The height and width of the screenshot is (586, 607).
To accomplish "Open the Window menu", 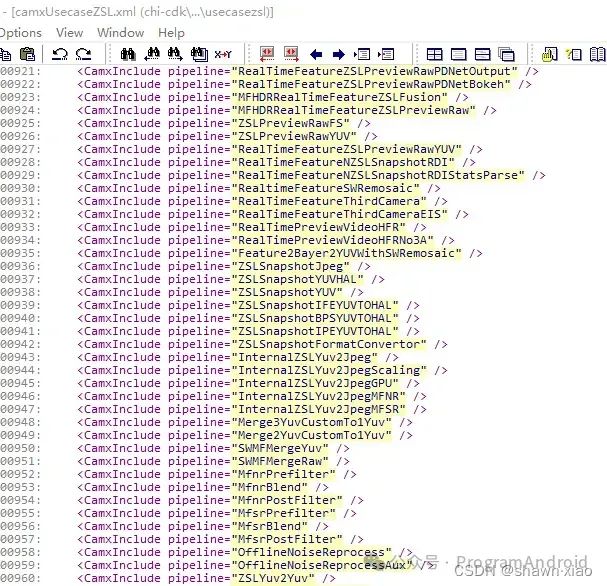I will pyautogui.click(x=120, y=33).
